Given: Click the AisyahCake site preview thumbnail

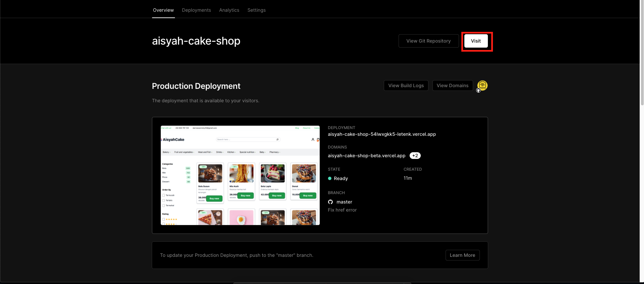Looking at the screenshot, I should (x=240, y=175).
